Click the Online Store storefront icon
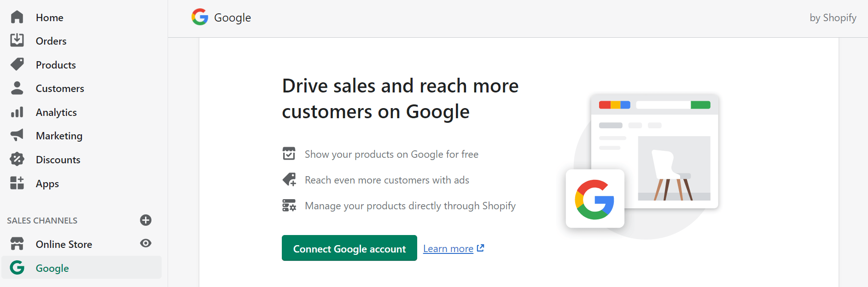 pos(17,244)
